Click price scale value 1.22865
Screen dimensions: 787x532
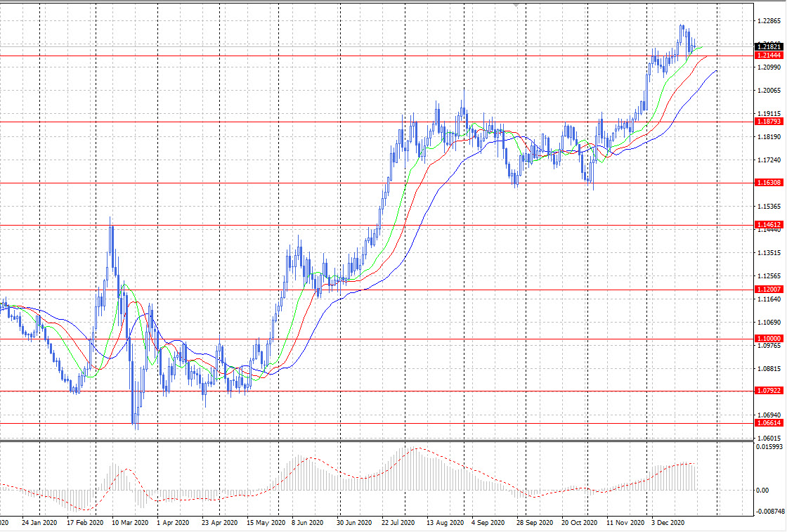(x=769, y=21)
